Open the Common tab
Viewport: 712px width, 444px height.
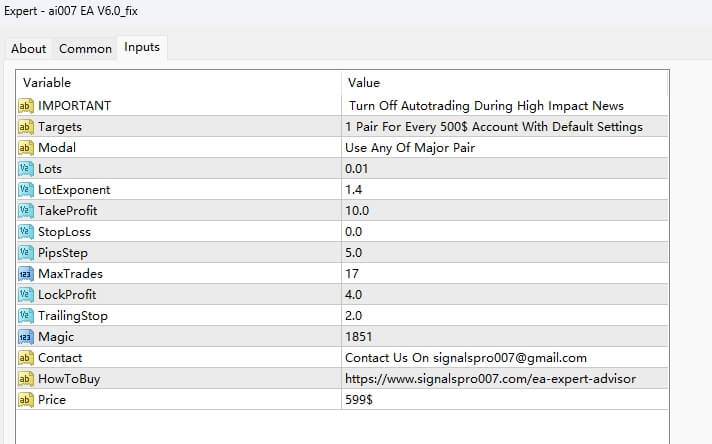click(x=85, y=49)
